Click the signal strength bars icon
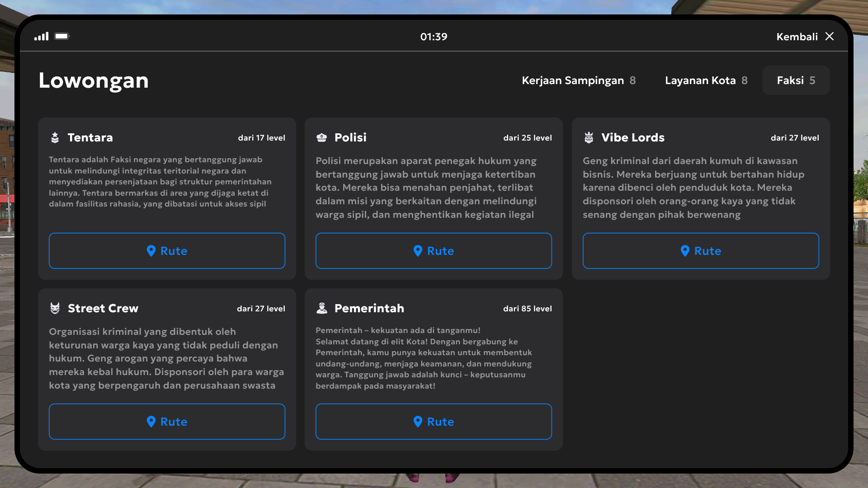 (x=41, y=37)
